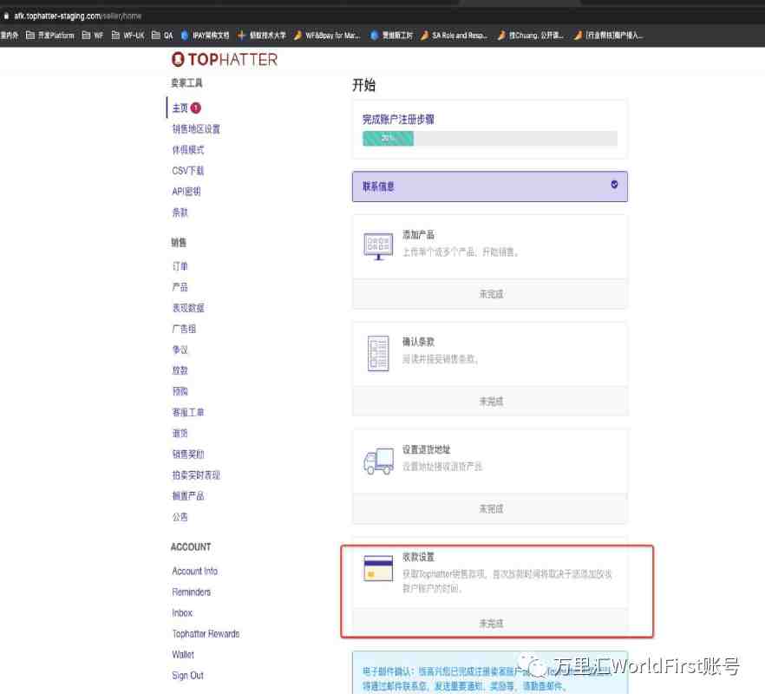Open the SA Role and Resp... bookmark
This screenshot has height=700, width=765.
(454, 35)
